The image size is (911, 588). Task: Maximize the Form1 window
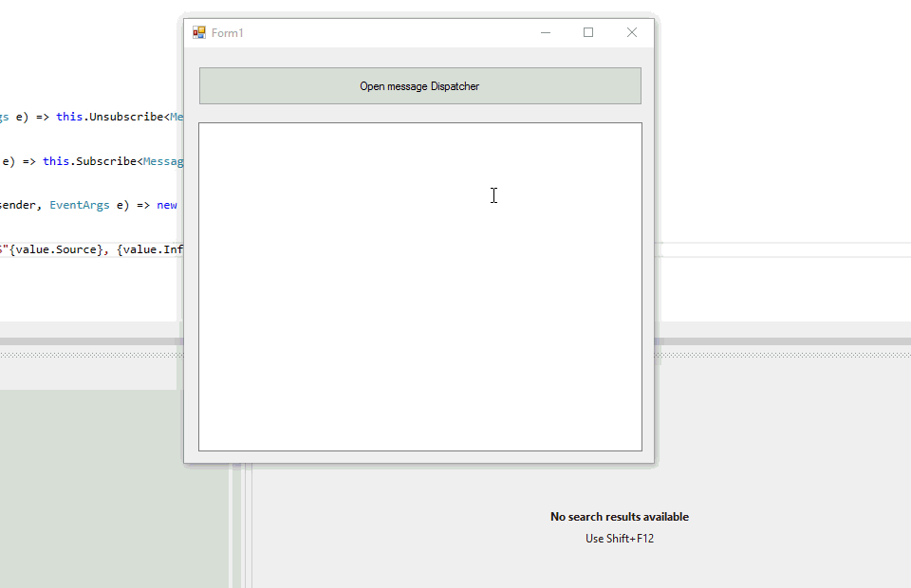coord(588,33)
